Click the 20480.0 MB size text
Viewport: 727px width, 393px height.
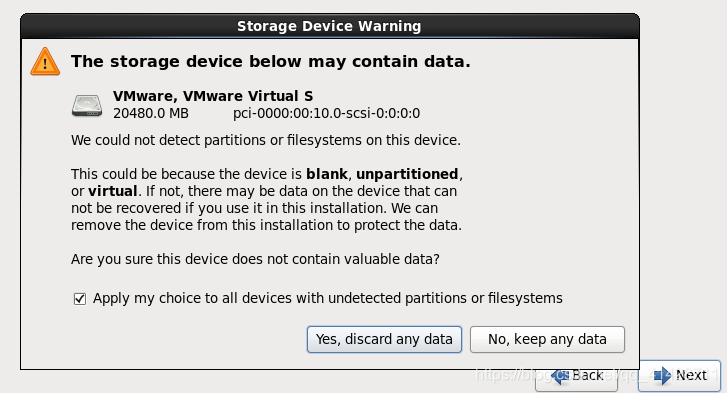click(151, 113)
